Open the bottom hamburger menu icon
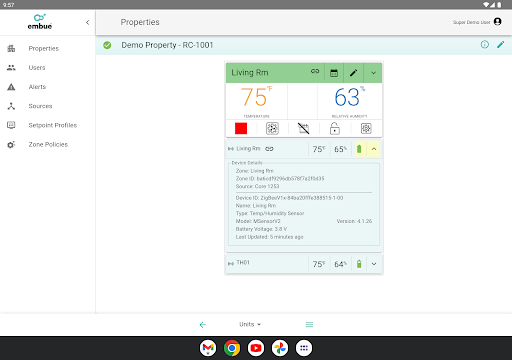This screenshot has height=360, width=512. (x=309, y=325)
